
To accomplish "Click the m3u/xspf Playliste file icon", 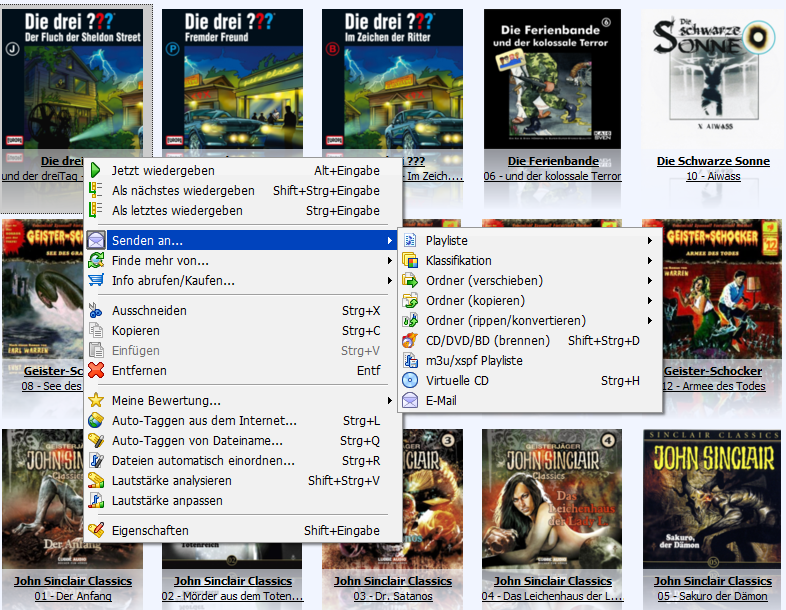I will [x=410, y=360].
